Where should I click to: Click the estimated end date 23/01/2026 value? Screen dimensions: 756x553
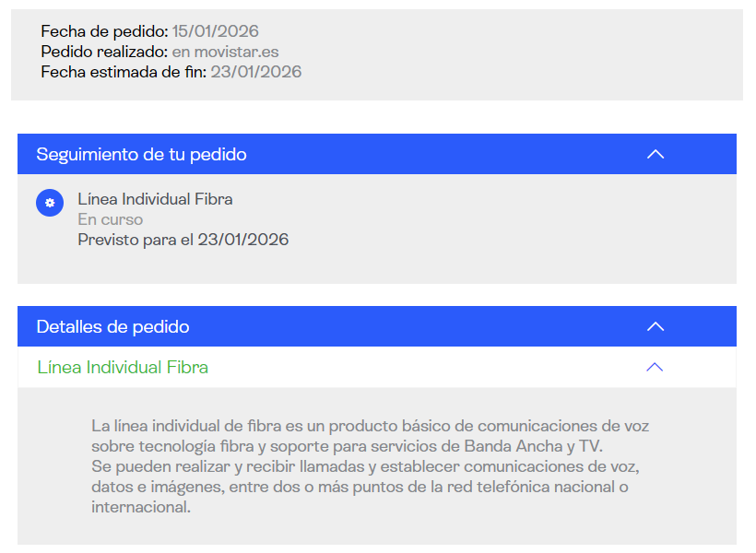coord(255,71)
